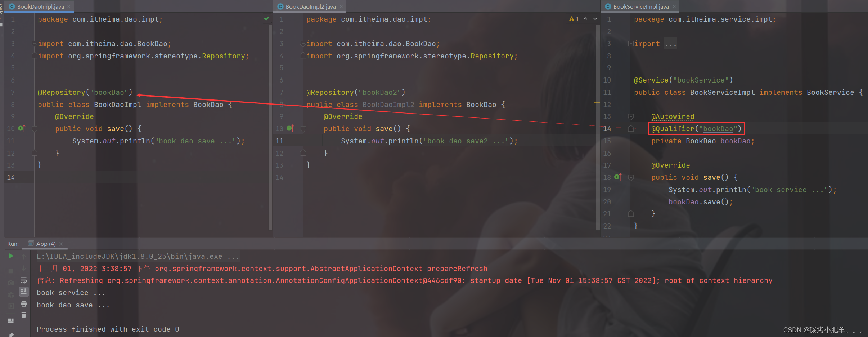The height and width of the screenshot is (337, 868).
Task: Rerun App with the green play icon
Action: point(11,256)
